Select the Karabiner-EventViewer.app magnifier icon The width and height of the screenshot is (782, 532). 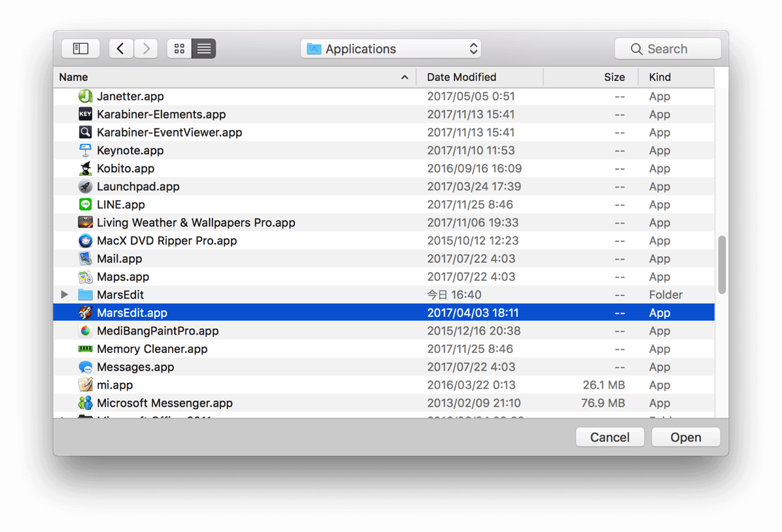pos(85,132)
